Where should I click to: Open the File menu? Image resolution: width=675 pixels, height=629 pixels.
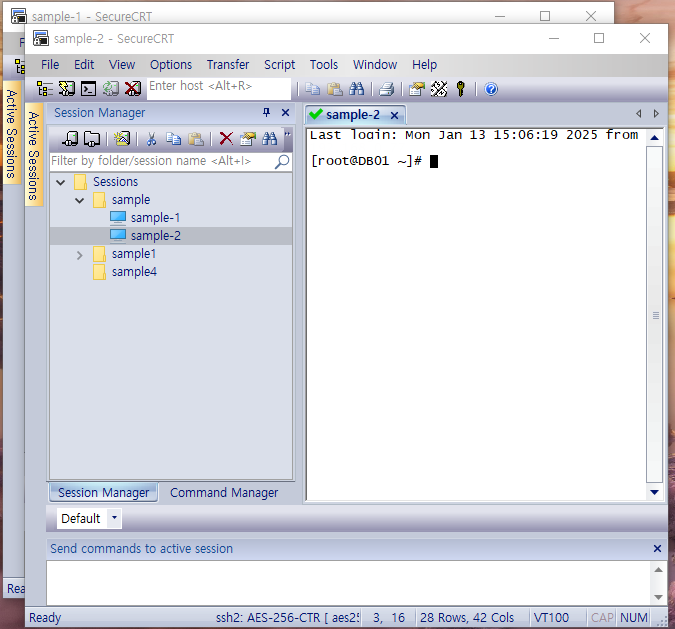tap(50, 65)
